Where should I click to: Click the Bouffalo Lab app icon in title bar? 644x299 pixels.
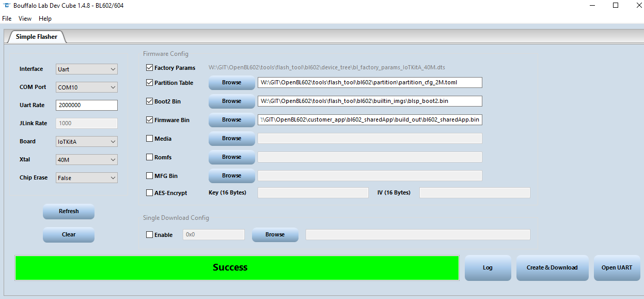click(x=7, y=6)
